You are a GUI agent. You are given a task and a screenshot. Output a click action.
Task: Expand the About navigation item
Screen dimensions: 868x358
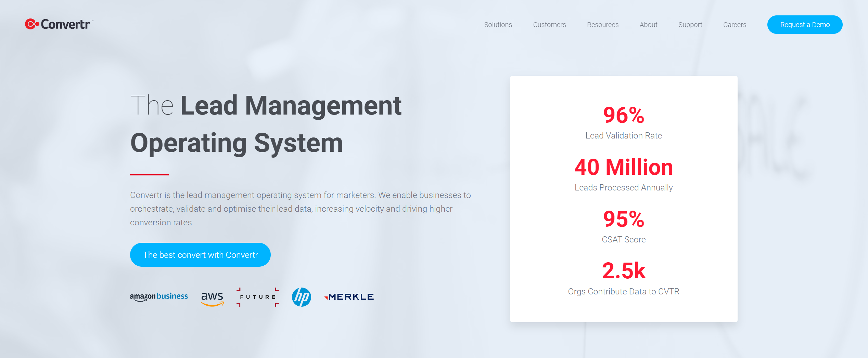(648, 24)
